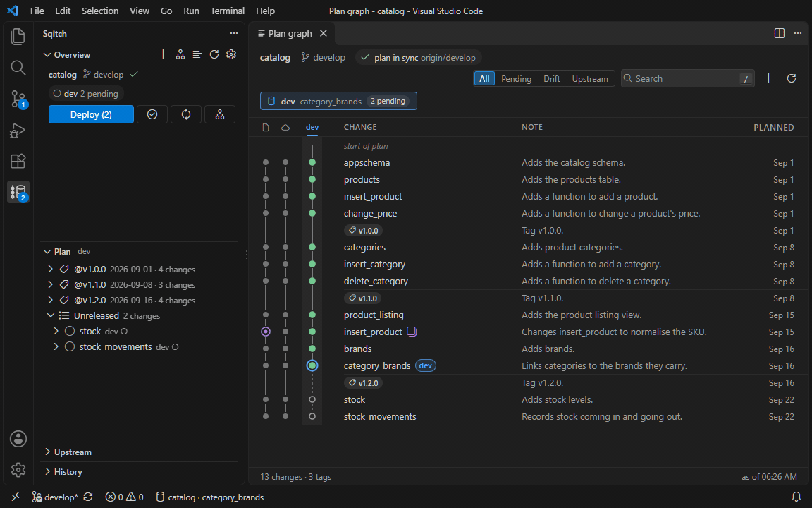Expand the @v1.0.0 tag node

point(50,269)
